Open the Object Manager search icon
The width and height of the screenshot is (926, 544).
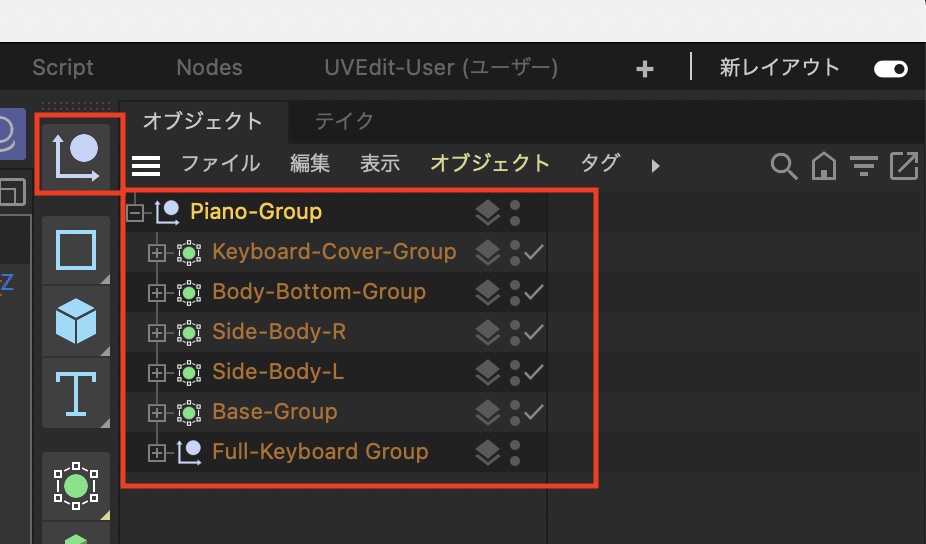click(x=783, y=165)
